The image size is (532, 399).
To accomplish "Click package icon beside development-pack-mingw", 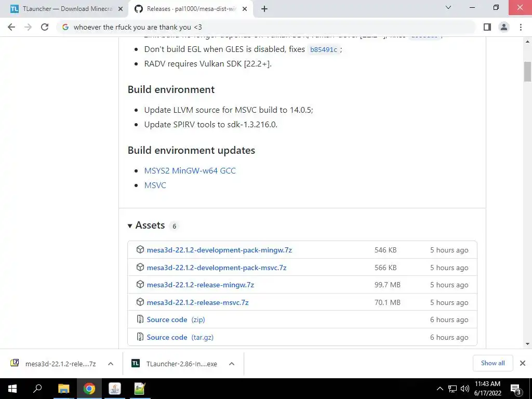I will click(x=140, y=250).
